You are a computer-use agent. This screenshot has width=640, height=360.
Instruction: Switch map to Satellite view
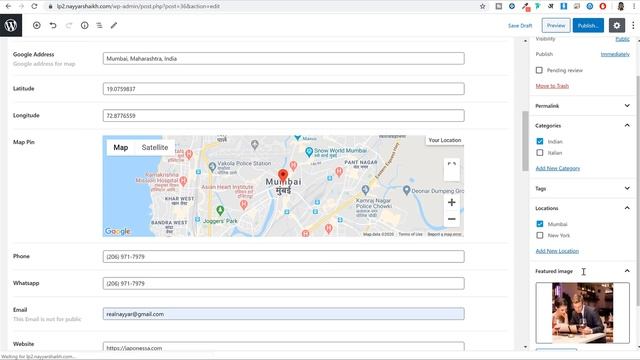[155, 147]
